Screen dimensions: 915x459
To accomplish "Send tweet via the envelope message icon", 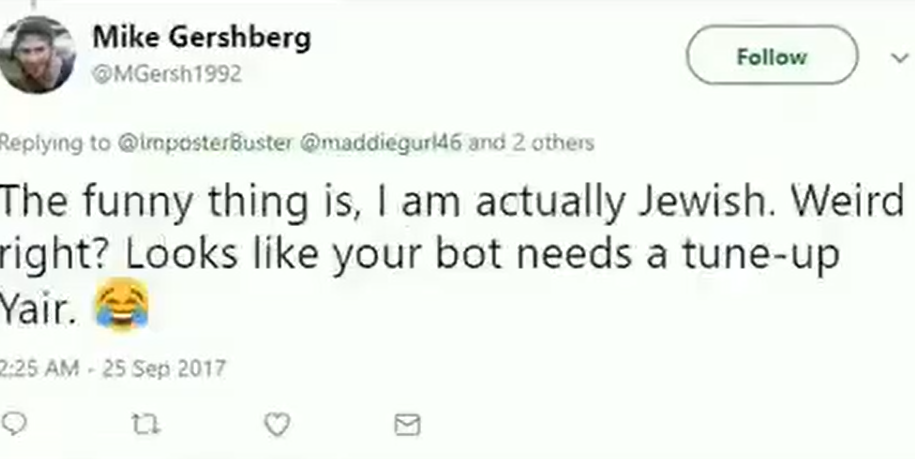I will 407,425.
